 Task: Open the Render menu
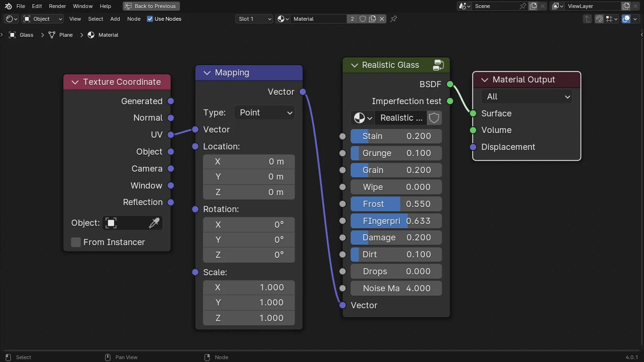58,6
